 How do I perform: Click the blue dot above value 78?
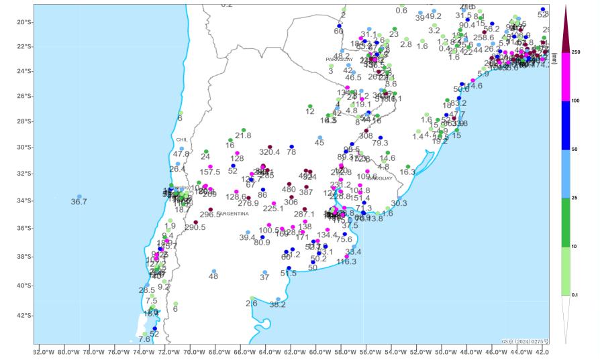pos(291,147)
